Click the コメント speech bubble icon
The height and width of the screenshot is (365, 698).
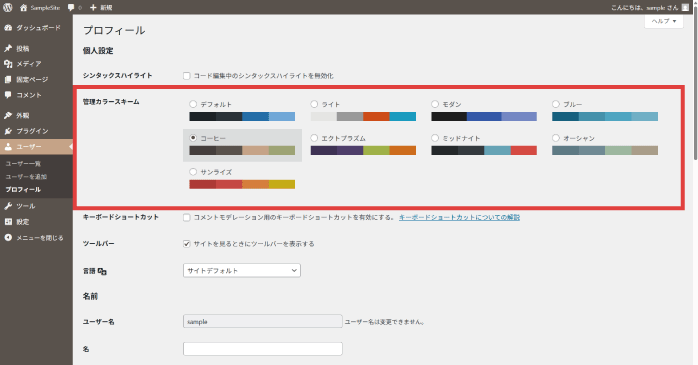(8, 95)
